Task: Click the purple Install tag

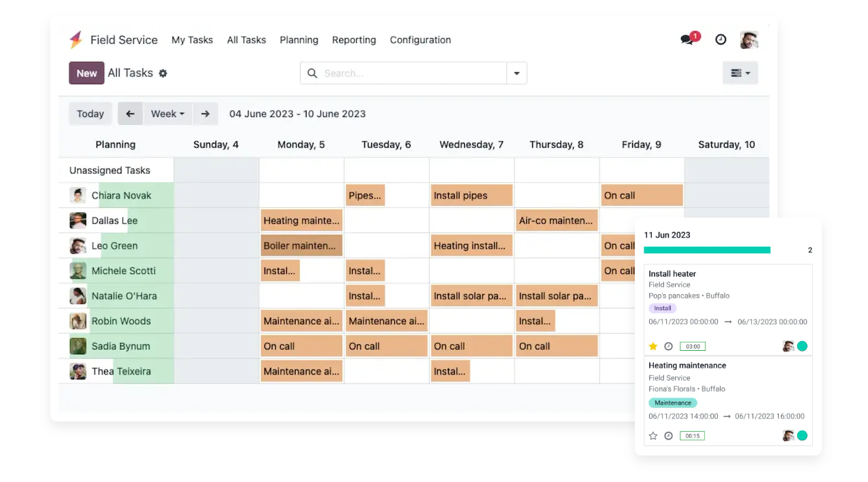Action: pos(663,308)
